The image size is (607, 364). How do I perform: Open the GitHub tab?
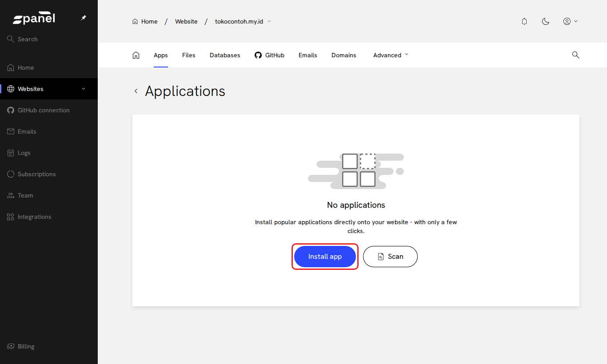[x=269, y=55]
